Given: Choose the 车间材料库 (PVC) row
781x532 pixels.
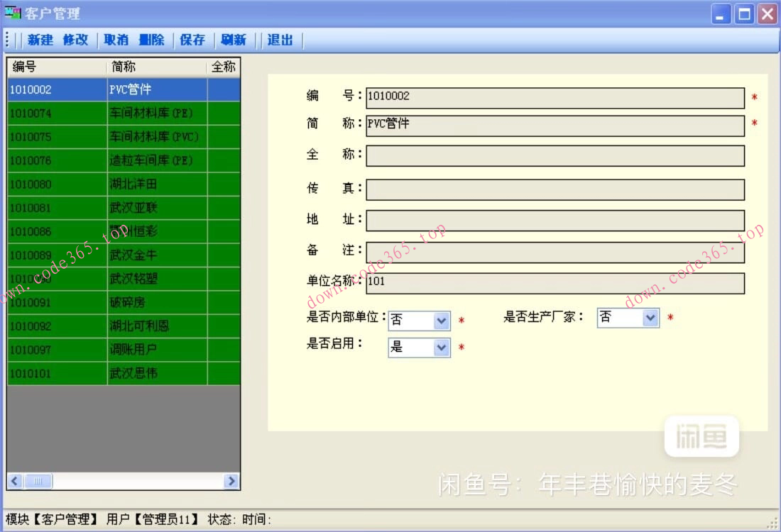Looking at the screenshot, I should [153, 137].
